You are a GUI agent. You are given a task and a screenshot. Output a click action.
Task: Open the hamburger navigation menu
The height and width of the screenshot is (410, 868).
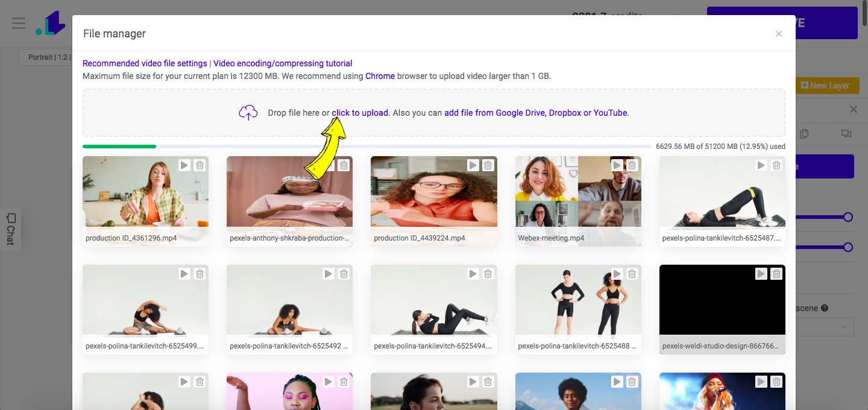[19, 23]
